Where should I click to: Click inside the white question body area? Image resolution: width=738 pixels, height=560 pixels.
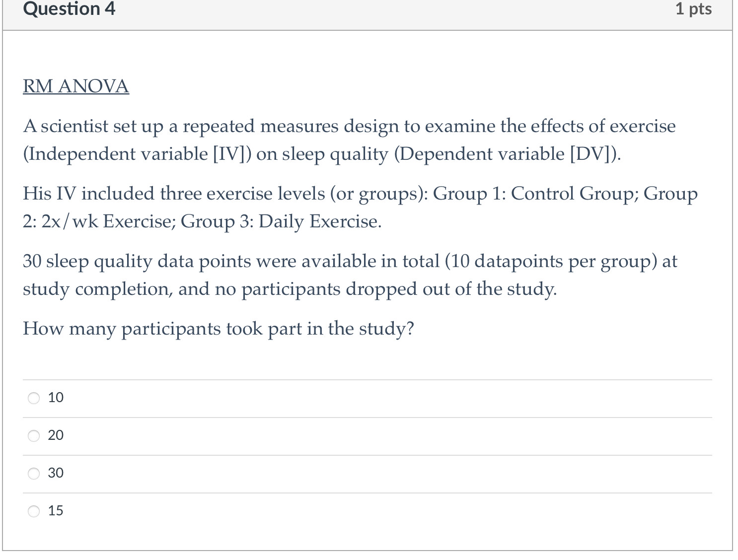point(369,357)
